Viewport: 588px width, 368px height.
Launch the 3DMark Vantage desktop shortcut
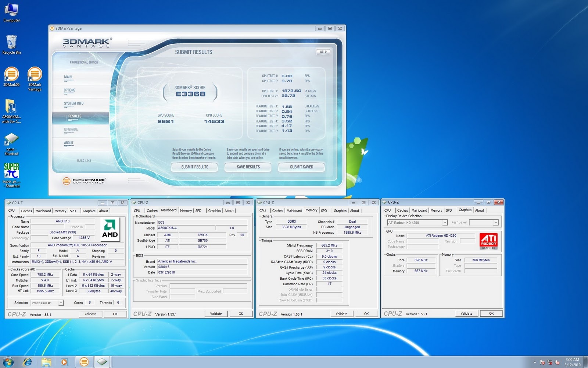pos(35,79)
